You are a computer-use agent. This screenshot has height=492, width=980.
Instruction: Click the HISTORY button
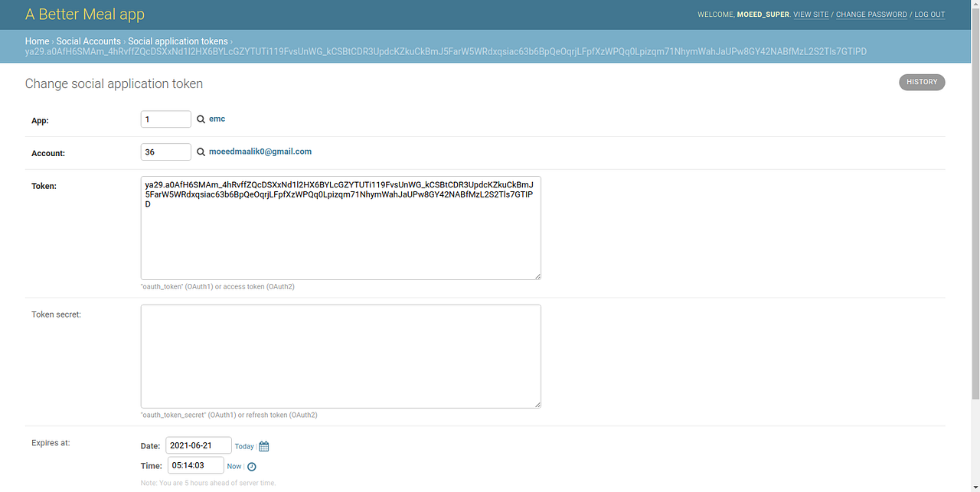tap(922, 82)
